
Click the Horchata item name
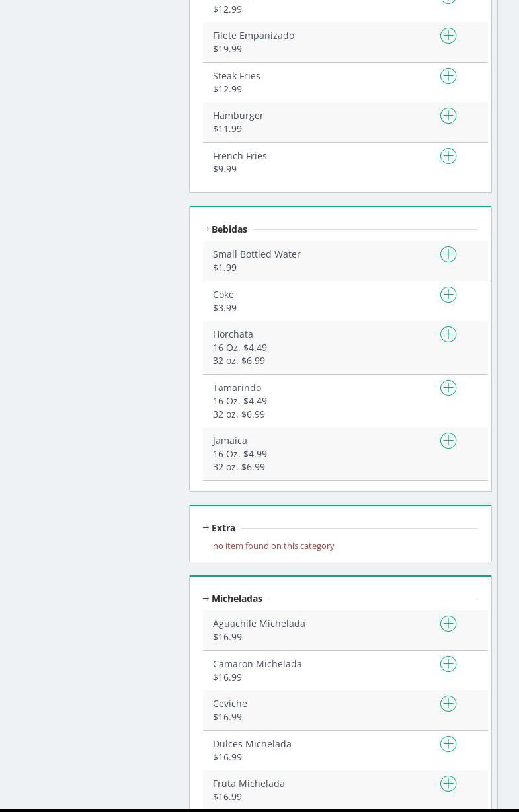[233, 334]
